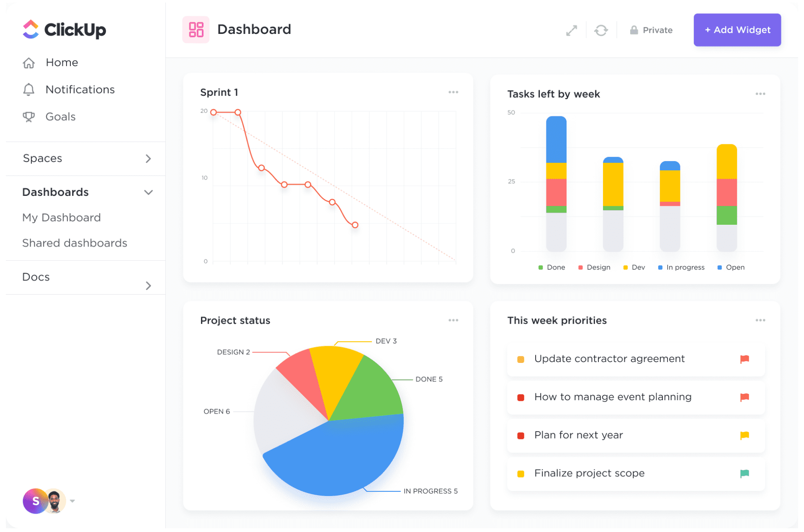Click the Home icon
Image resolution: width=804 pixels, height=532 pixels.
[28, 62]
